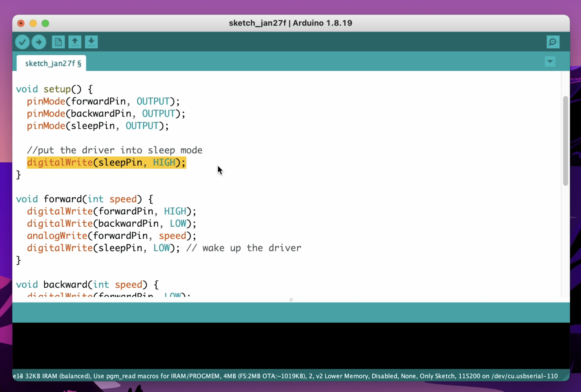Expand the tab options dropdown arrow

(x=550, y=62)
